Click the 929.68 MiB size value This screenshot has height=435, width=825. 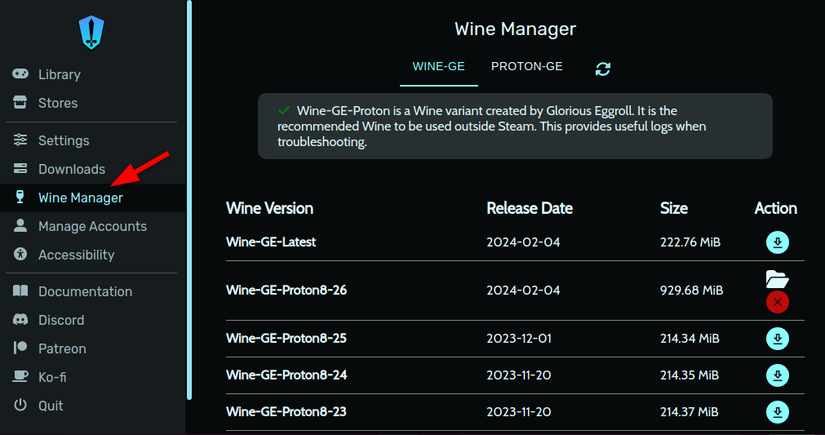tap(691, 290)
